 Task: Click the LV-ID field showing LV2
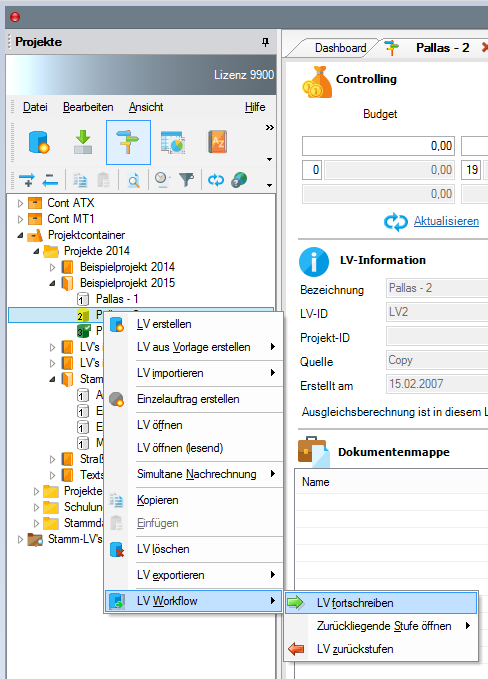pos(437,312)
